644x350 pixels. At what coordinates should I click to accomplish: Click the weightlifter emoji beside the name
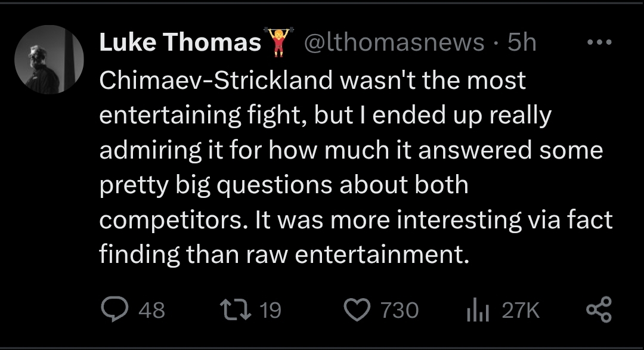(279, 42)
